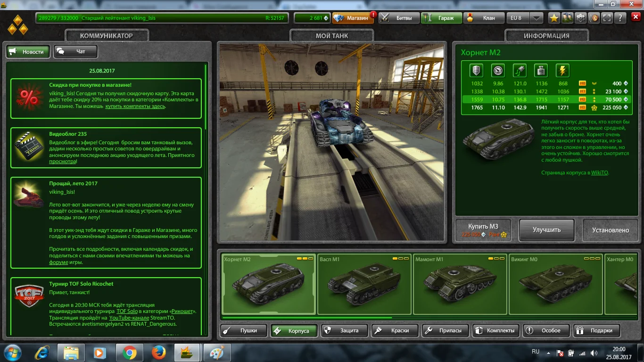Switch to the Новости news tab

pos(28,51)
